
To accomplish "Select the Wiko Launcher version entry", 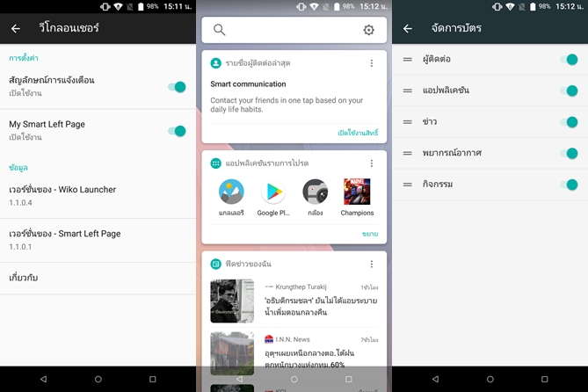I will point(97,195).
